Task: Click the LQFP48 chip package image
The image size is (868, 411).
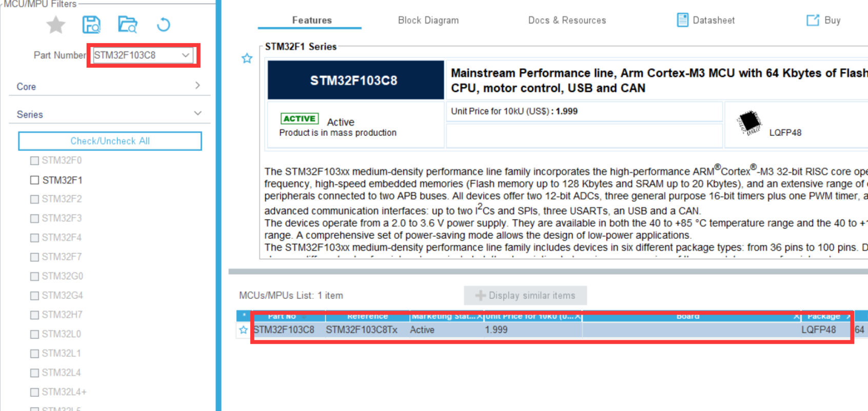Action: pyautogui.click(x=749, y=123)
